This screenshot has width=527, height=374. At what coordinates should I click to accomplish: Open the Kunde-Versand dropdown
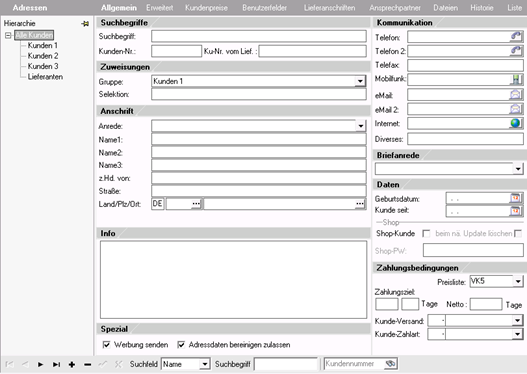click(518, 321)
